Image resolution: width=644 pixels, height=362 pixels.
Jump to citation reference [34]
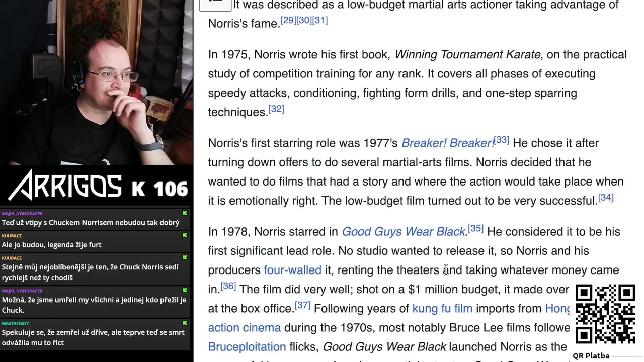[606, 197]
